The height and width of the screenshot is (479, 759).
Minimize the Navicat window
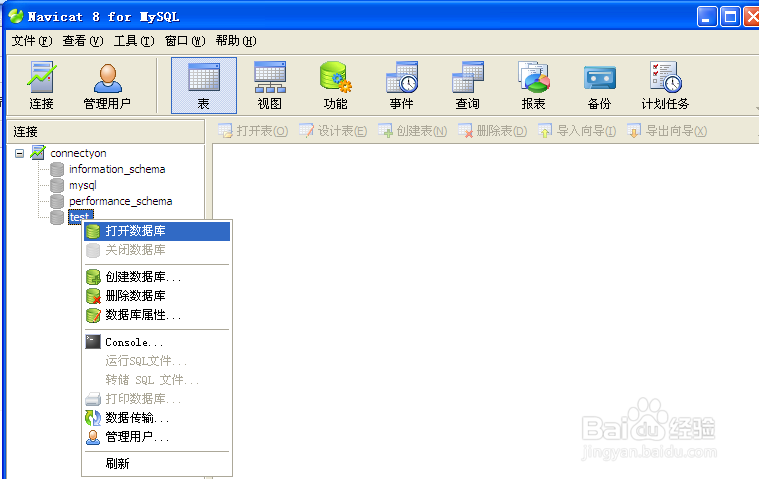click(707, 17)
